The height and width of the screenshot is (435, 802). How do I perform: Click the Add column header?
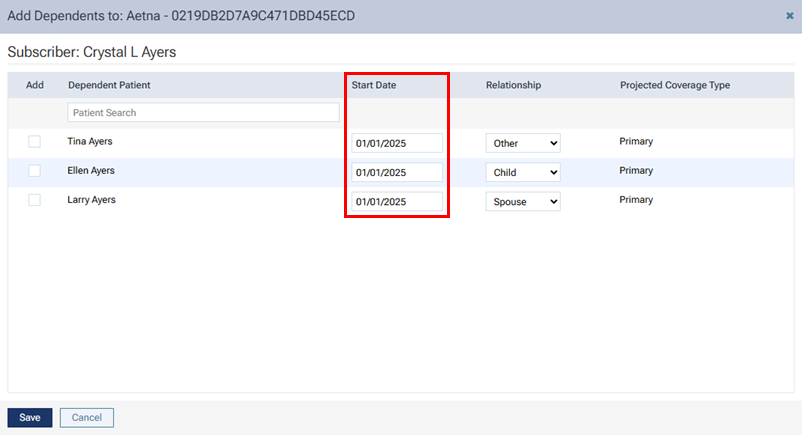coord(35,85)
